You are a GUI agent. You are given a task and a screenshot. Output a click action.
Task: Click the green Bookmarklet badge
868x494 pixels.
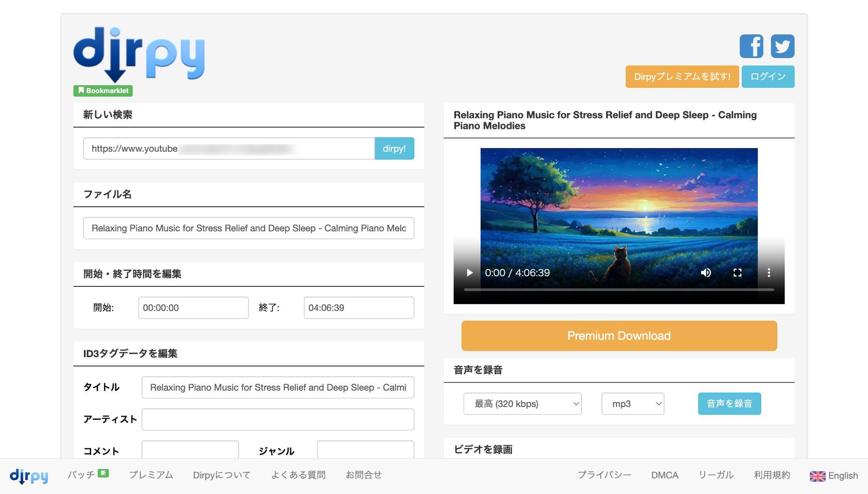point(103,91)
